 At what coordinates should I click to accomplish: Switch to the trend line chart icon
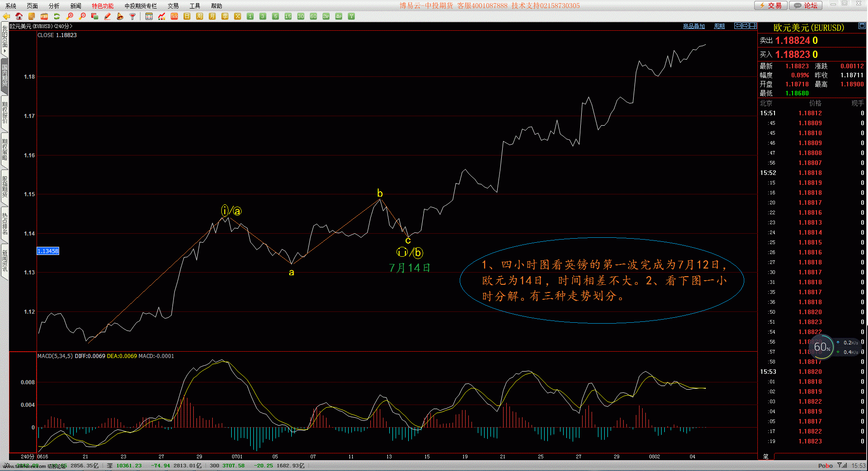click(162, 16)
